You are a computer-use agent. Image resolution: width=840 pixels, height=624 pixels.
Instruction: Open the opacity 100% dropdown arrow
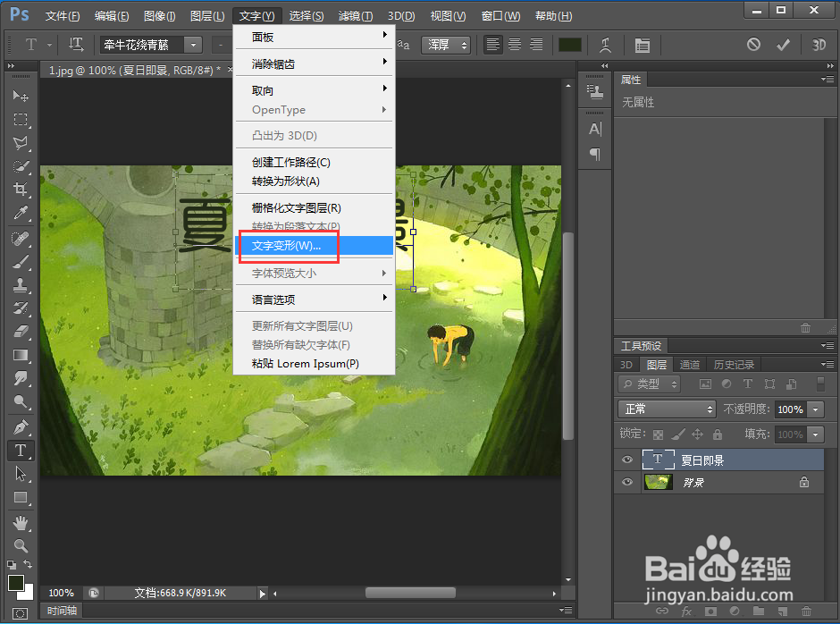[815, 409]
